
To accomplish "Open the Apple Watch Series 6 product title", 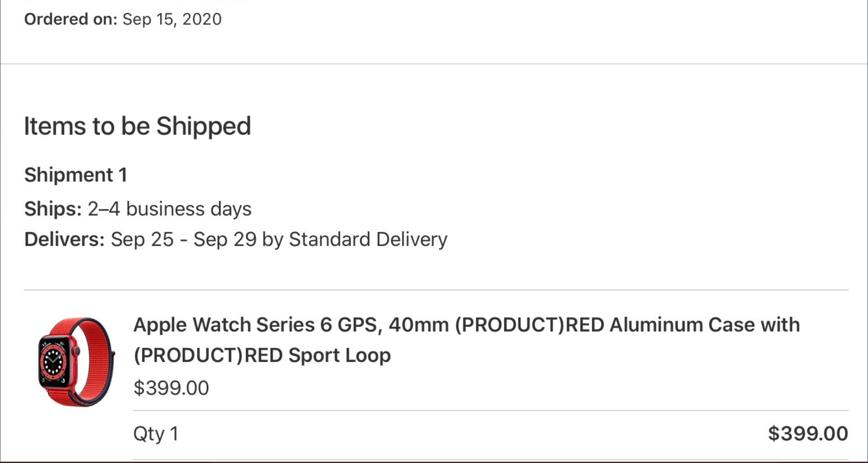I will (467, 340).
